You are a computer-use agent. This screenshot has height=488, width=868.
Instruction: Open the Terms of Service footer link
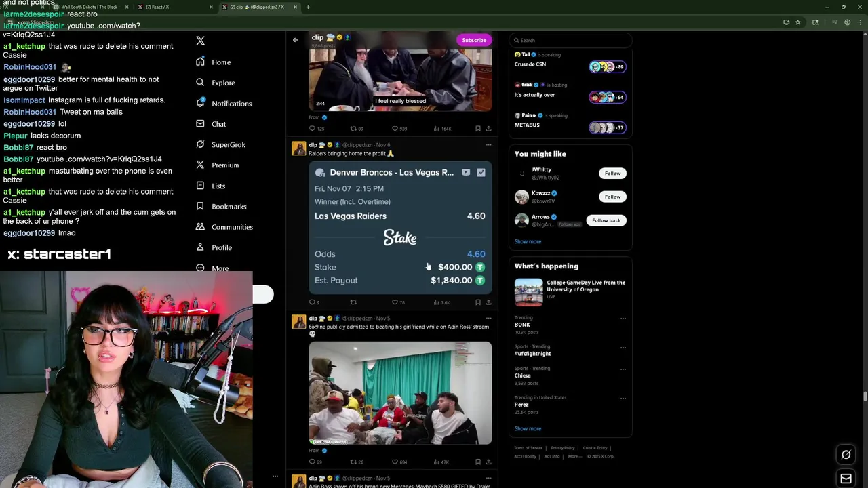(528, 448)
